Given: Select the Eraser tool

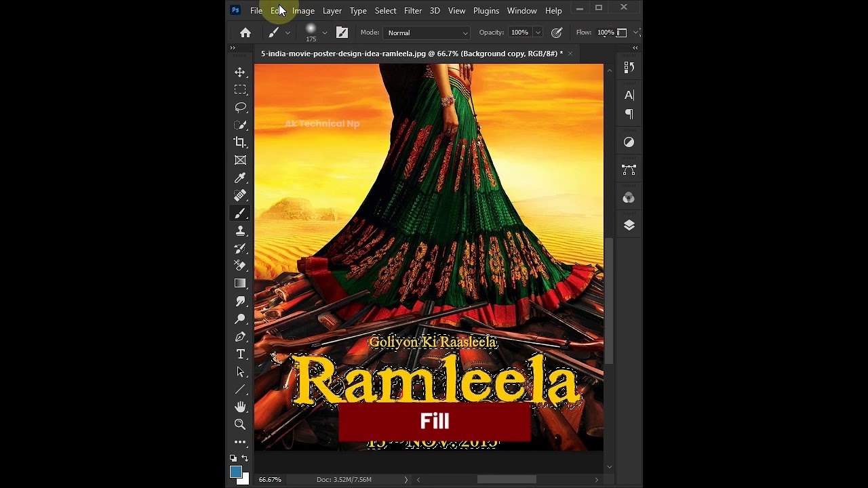Looking at the screenshot, I should [240, 266].
